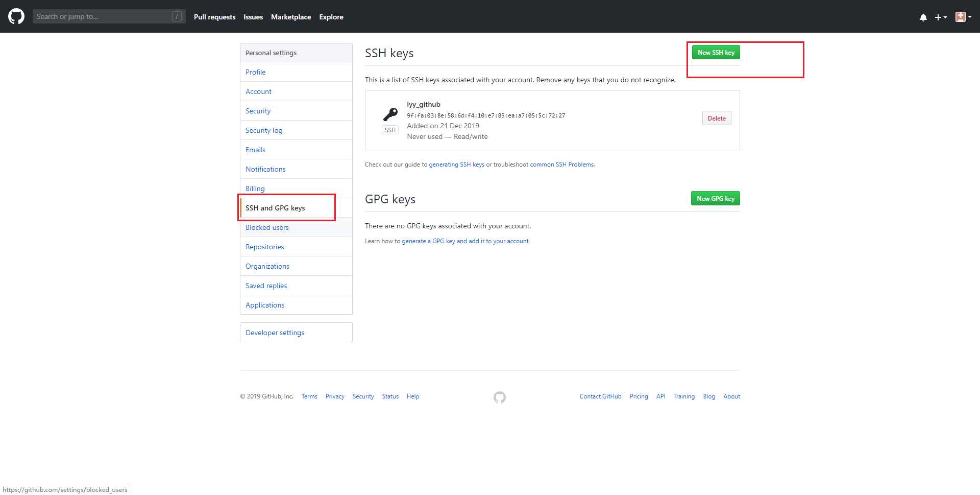Image resolution: width=980 pixels, height=495 pixels.
Task: Click 'Added on 21 Dec 2019' text
Action: 443,126
